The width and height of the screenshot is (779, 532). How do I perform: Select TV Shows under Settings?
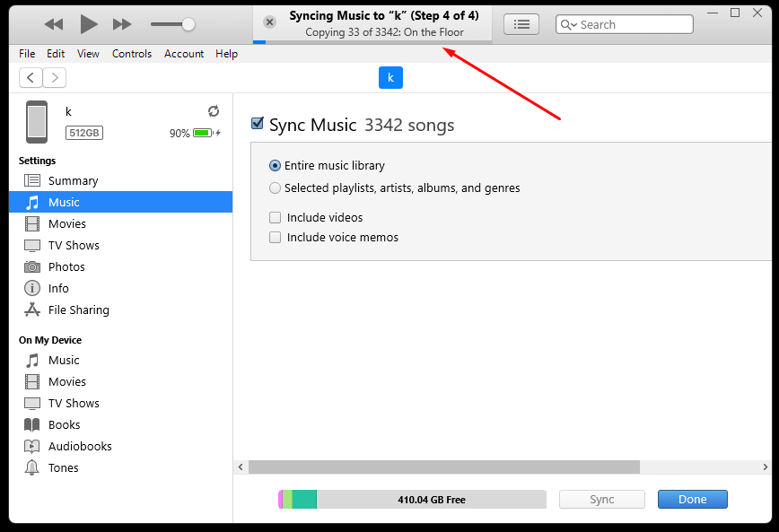(x=121, y=246)
